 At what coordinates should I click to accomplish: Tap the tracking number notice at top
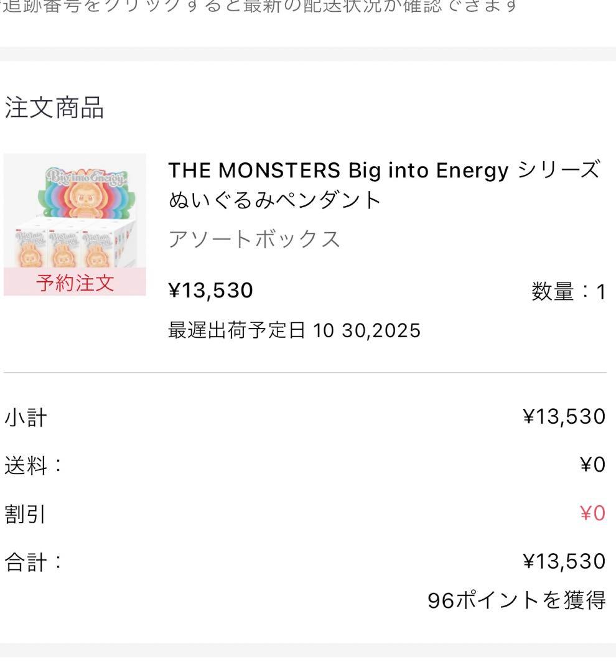261,6
